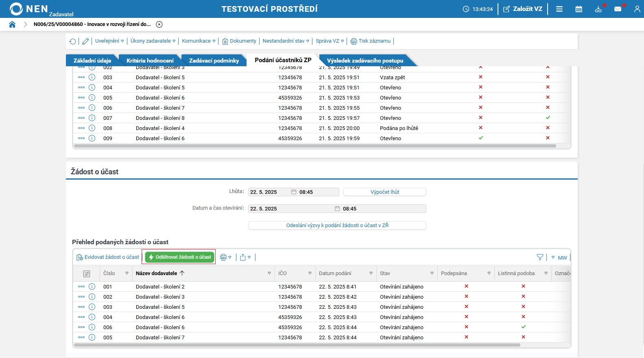Open row actions dots for request 005

pyautogui.click(x=81, y=337)
